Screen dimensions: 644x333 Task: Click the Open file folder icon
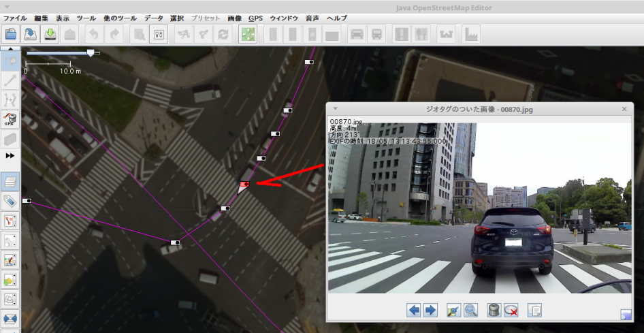(x=10, y=34)
